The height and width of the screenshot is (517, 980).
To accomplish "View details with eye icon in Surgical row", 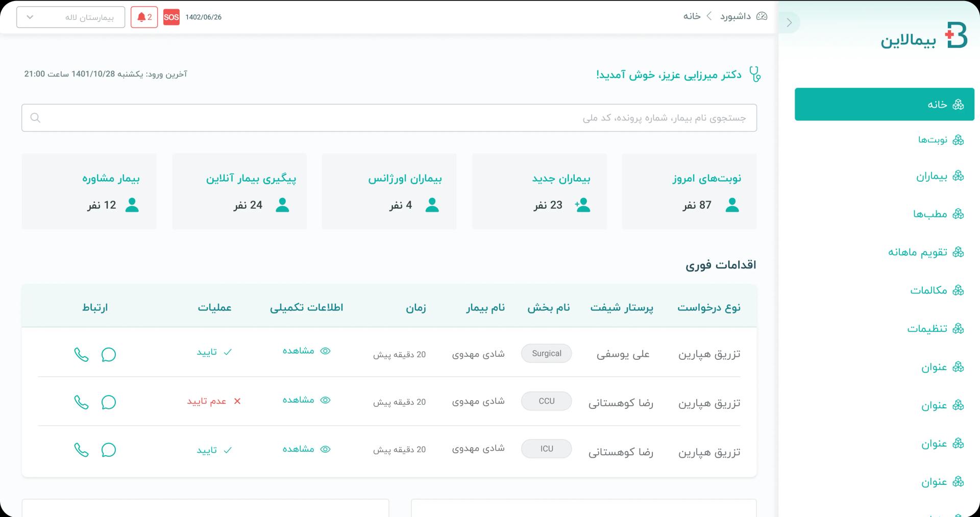I will [325, 351].
